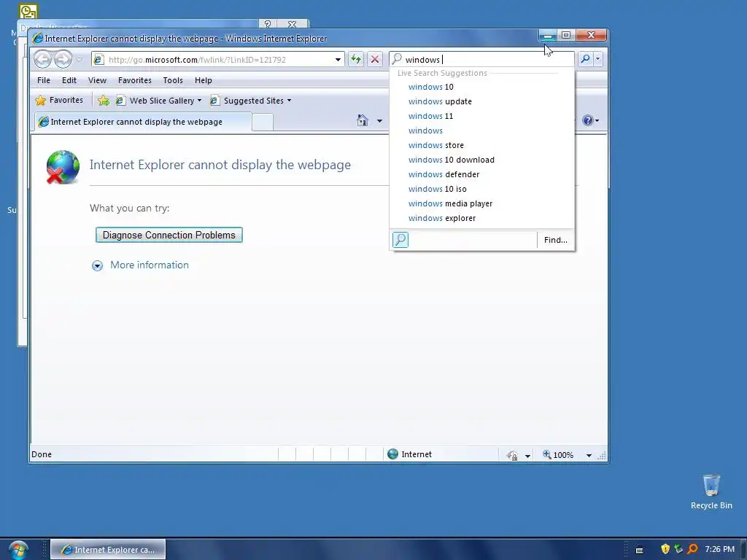Click the yellow security shield tray icon
747x560 pixels.
tap(665, 549)
